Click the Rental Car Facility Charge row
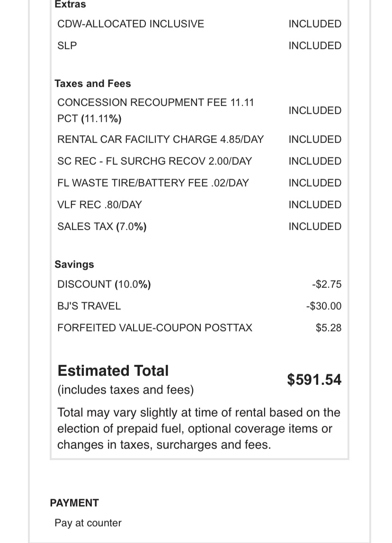Image resolution: width=392 pixels, height=543 pixels. 160,139
